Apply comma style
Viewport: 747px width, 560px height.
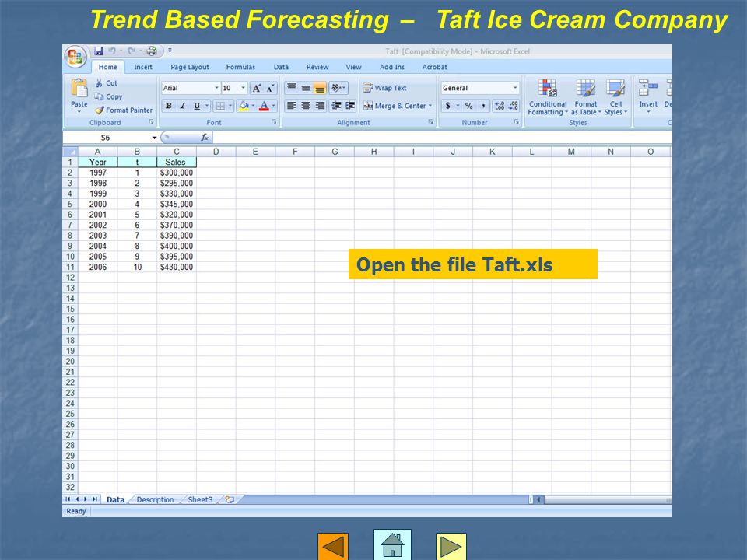coord(483,106)
